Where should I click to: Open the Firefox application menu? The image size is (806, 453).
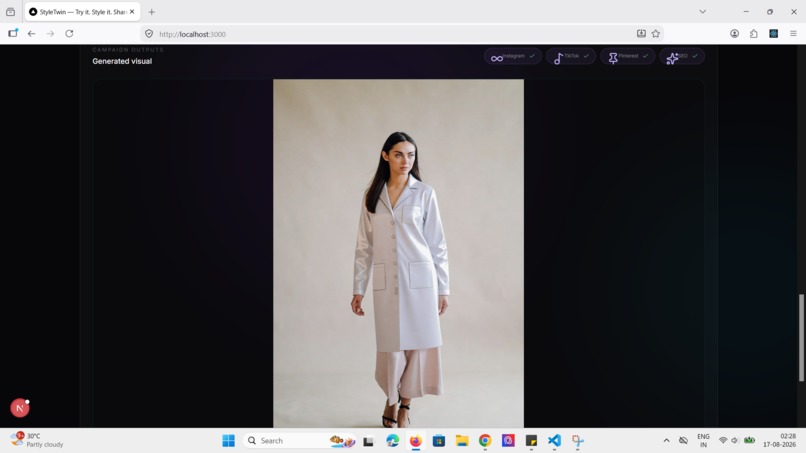pyautogui.click(x=793, y=33)
